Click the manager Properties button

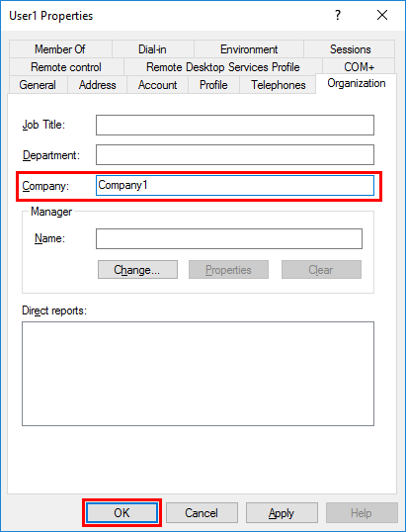(x=228, y=270)
